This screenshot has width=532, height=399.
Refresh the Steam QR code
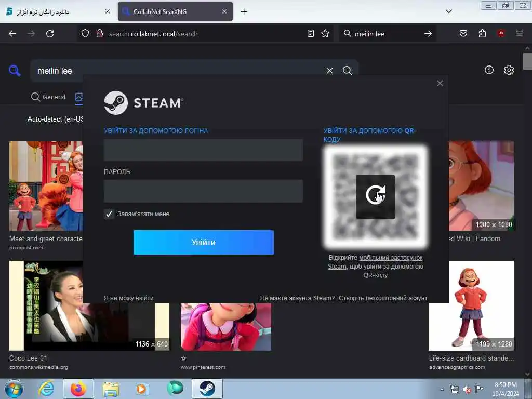tap(375, 196)
